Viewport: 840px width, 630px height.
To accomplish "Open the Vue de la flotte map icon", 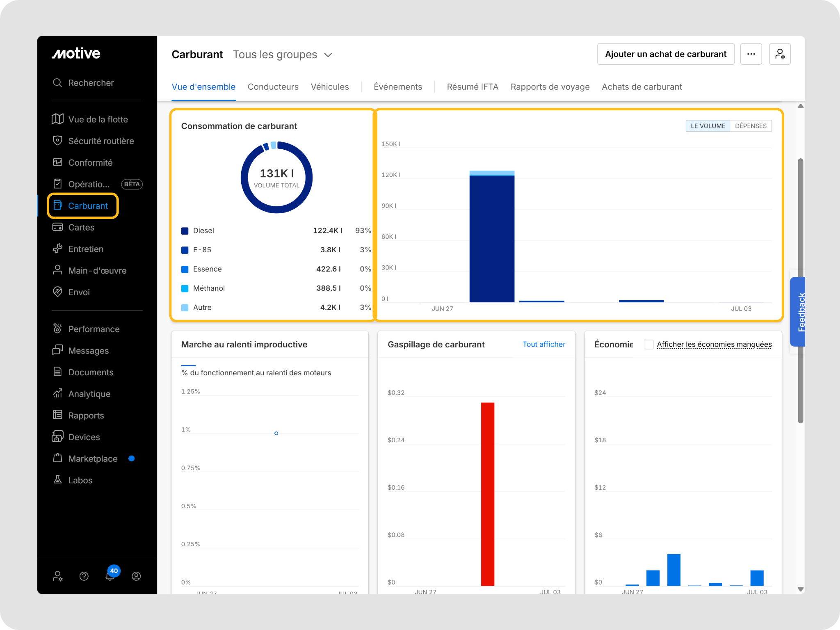I will [57, 119].
